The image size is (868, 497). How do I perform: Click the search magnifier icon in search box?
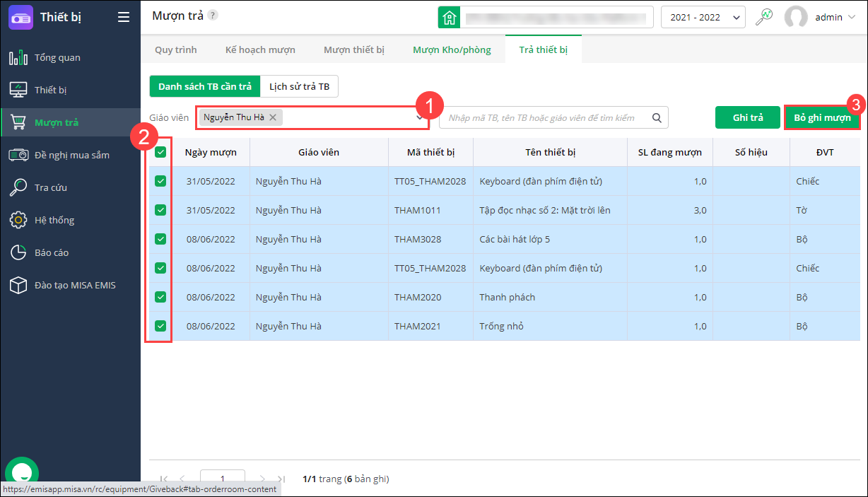[x=657, y=117]
